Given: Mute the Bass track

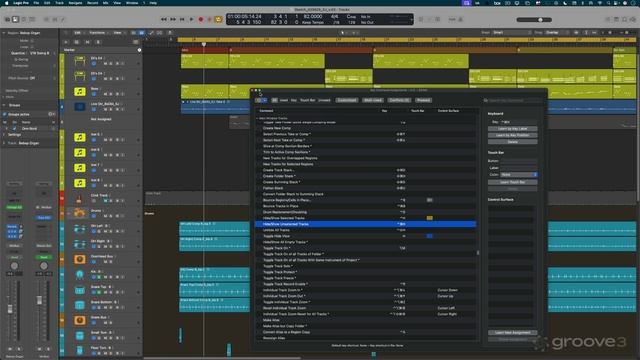Looking at the screenshot, I should pos(105,94).
